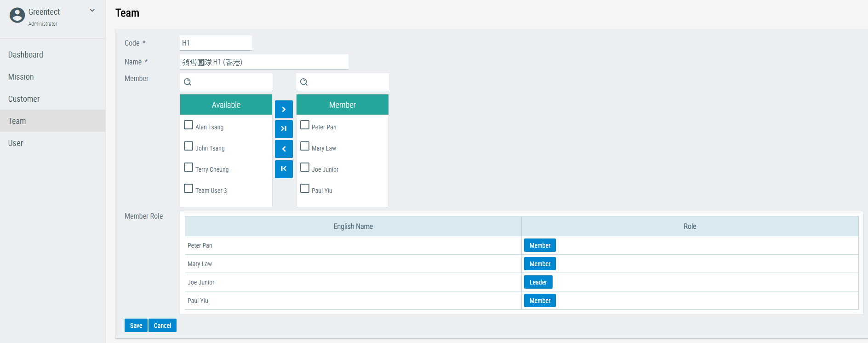Check the Alan Tsang checkbox
The height and width of the screenshot is (343, 868).
188,125
